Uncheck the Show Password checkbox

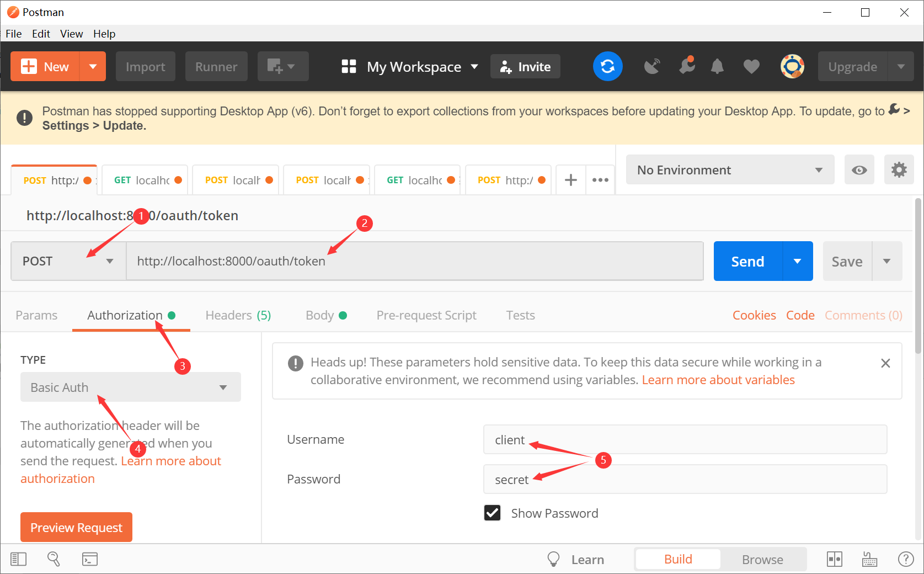493,513
